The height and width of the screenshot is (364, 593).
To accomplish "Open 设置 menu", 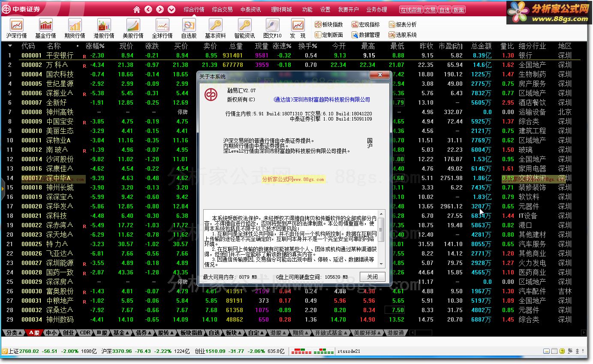I will [x=325, y=9].
